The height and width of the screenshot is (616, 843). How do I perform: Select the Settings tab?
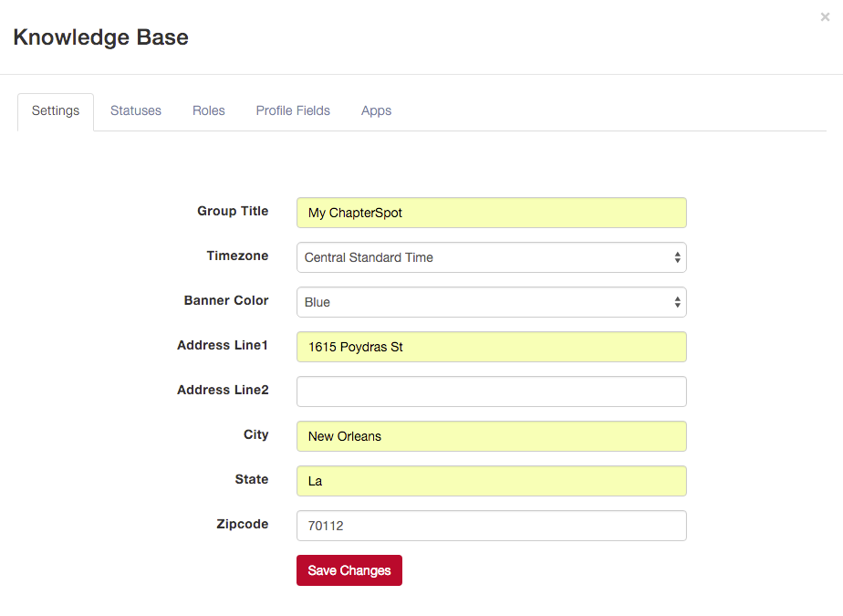(56, 110)
